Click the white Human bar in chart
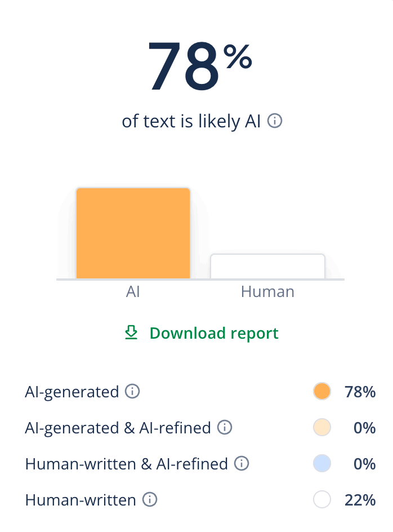Viewport: 393px width, 532px height. (x=267, y=267)
